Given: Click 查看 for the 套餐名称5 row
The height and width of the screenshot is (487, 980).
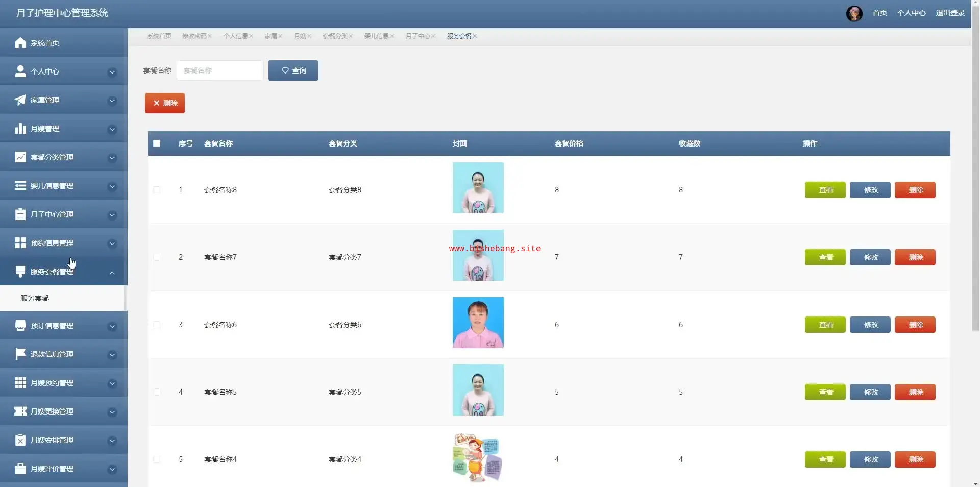Looking at the screenshot, I should tap(825, 392).
